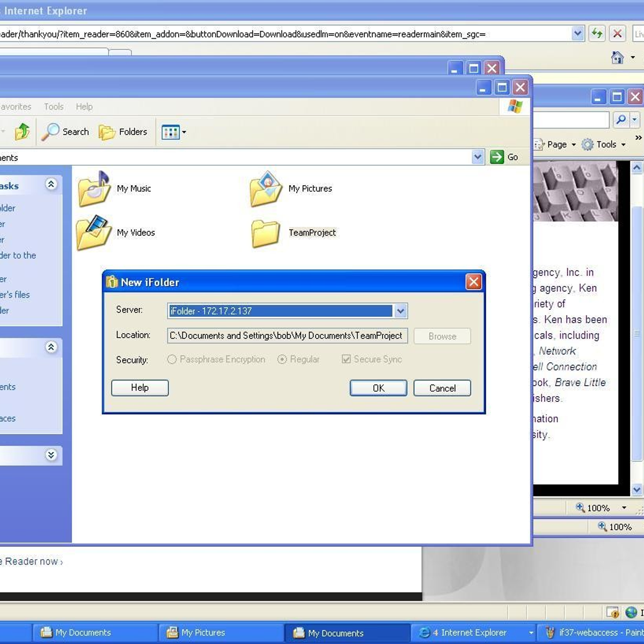
Task: Open the address bar dropdown in Explorer
Action: click(x=478, y=157)
